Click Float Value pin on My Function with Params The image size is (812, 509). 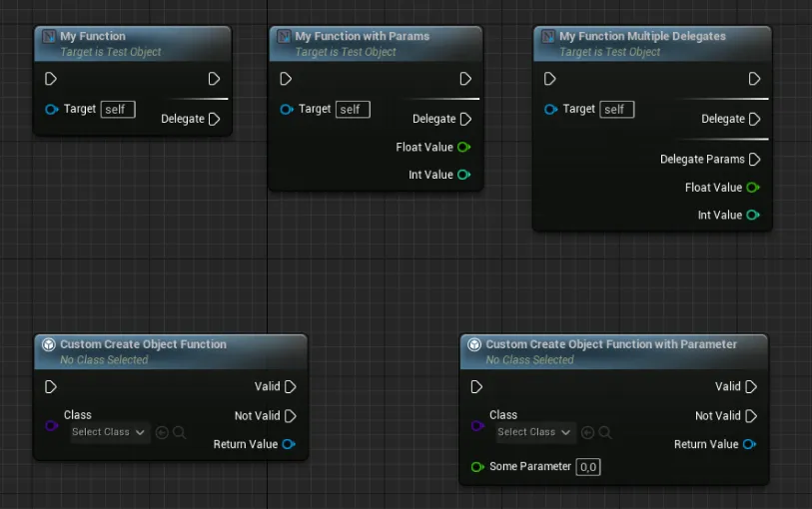464,147
